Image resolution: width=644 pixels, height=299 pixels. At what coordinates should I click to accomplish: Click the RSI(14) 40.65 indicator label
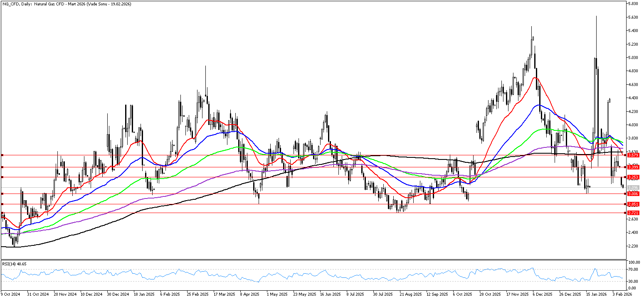pyautogui.click(x=15, y=264)
